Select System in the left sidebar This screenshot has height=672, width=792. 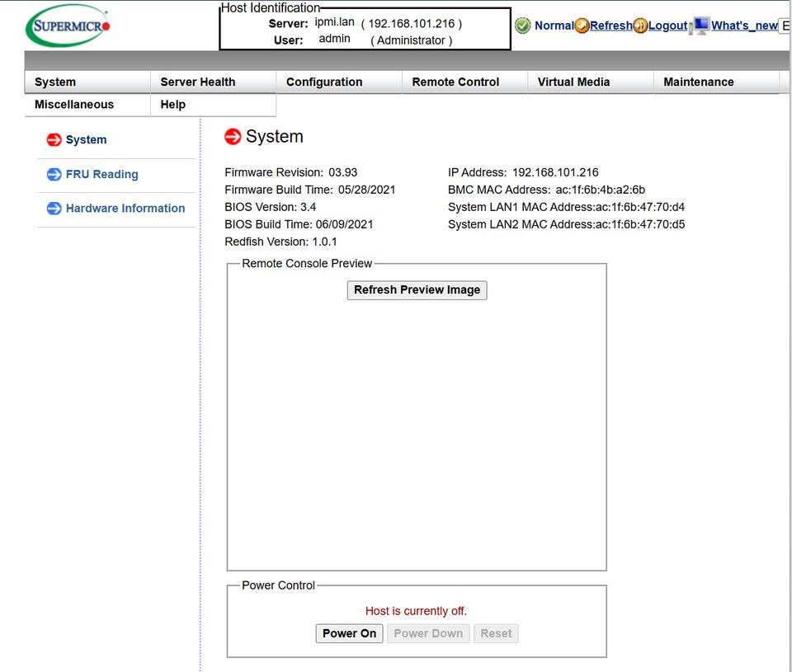[87, 140]
